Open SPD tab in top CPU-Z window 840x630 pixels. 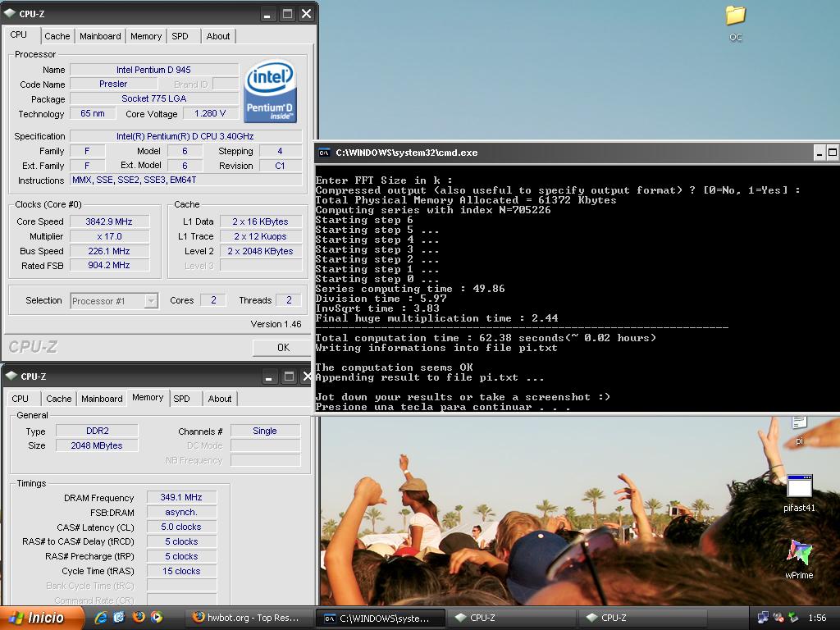point(180,36)
